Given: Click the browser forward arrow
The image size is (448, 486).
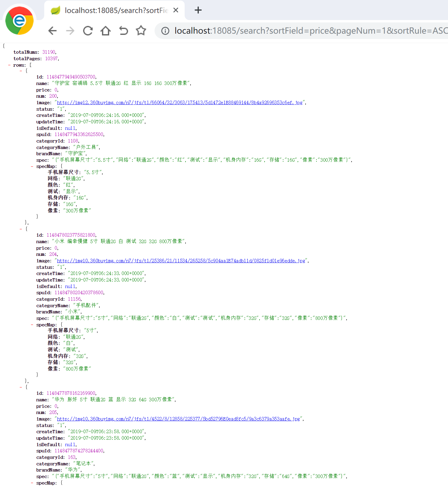Looking at the screenshot, I should [70, 31].
